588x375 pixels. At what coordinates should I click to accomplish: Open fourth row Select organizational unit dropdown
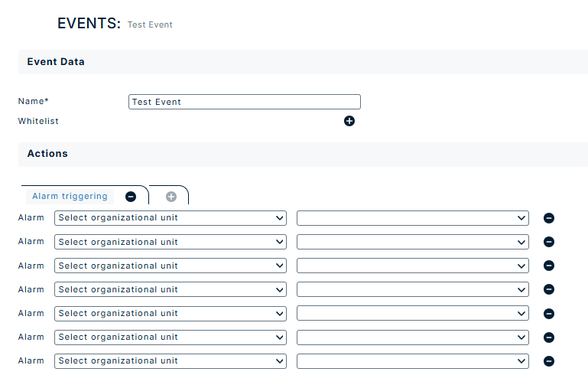point(171,289)
